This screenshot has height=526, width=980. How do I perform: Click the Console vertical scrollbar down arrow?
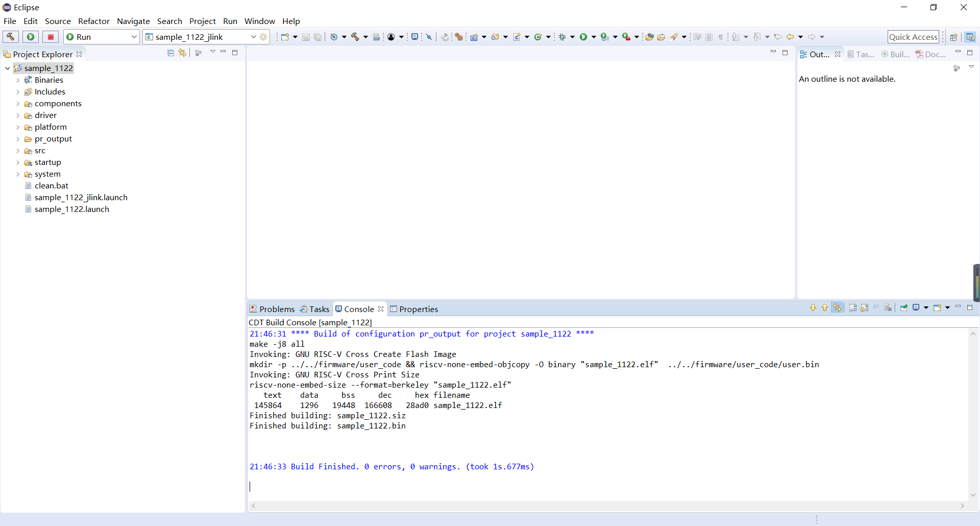[x=973, y=494]
